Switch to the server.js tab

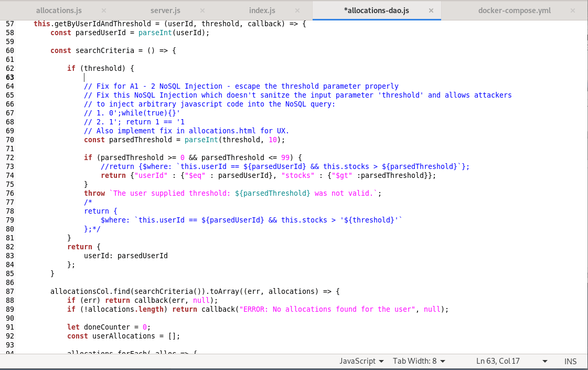point(165,10)
